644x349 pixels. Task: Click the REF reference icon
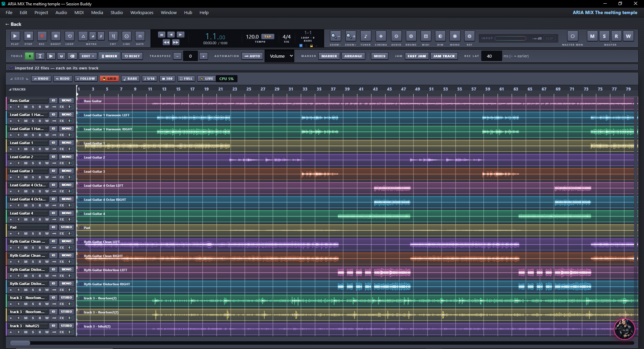(469, 36)
